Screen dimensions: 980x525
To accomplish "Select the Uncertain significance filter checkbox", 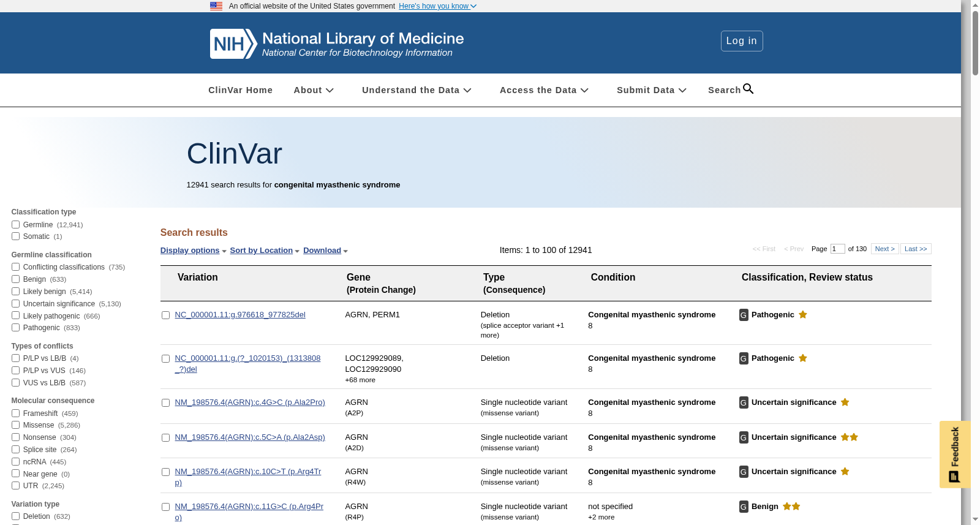I will click(15, 304).
